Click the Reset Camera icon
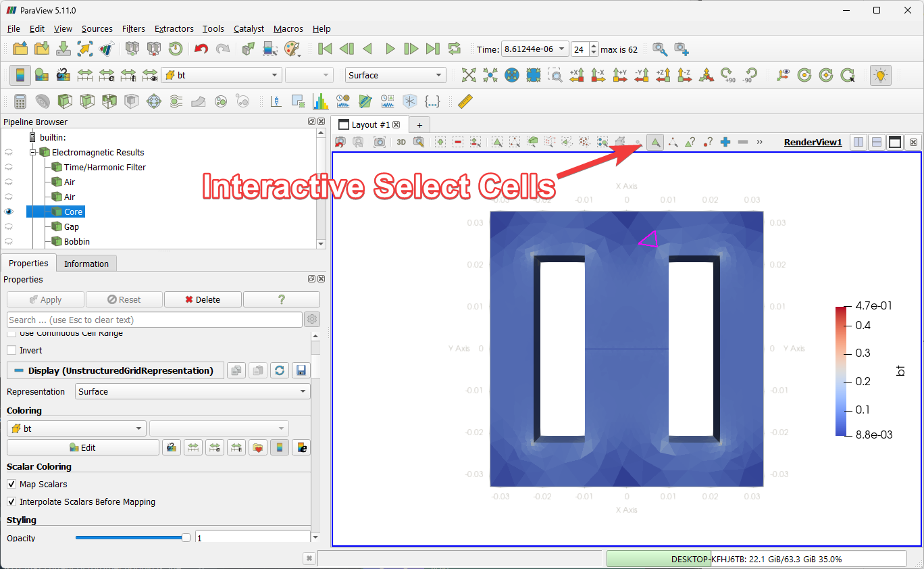 coord(469,75)
